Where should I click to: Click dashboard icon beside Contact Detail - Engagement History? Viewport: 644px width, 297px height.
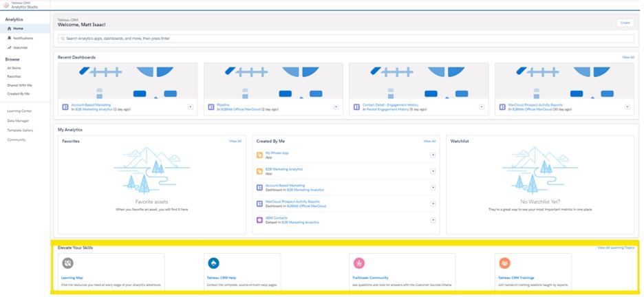356,107
